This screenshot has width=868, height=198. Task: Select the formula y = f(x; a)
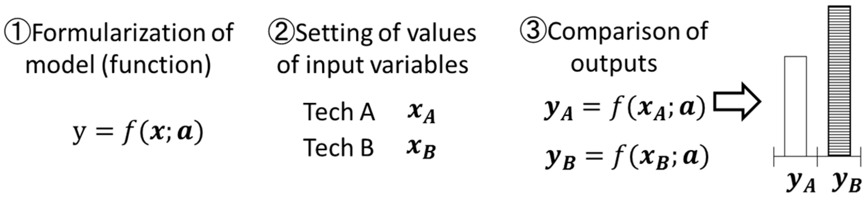[138, 132]
